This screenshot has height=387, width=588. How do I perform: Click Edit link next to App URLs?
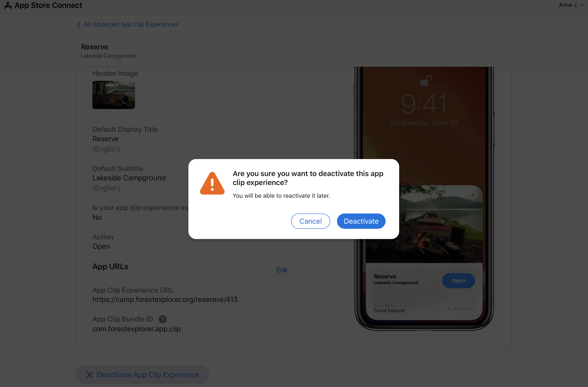click(x=281, y=270)
